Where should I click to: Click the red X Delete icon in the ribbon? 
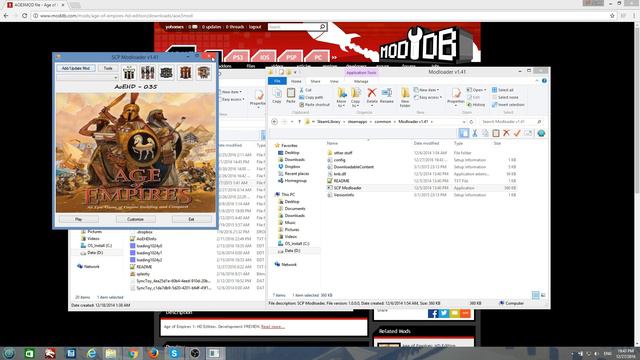[x=371, y=93]
